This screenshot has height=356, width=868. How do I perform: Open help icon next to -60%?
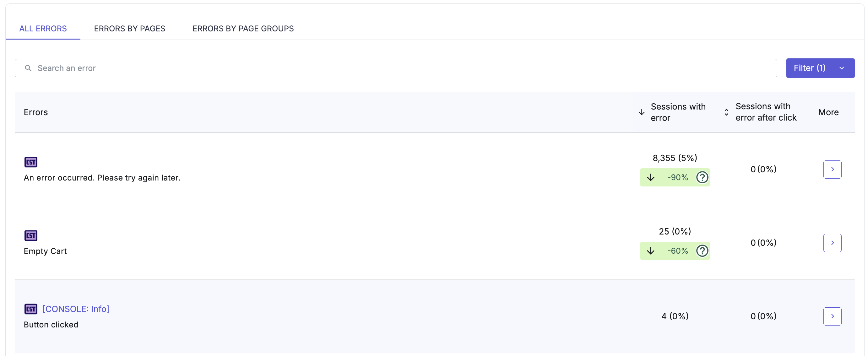[702, 251]
